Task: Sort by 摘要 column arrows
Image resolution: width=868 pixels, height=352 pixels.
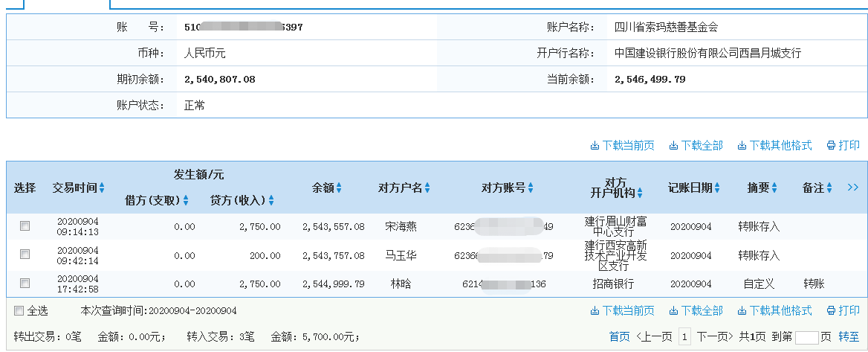Action: coord(774,188)
